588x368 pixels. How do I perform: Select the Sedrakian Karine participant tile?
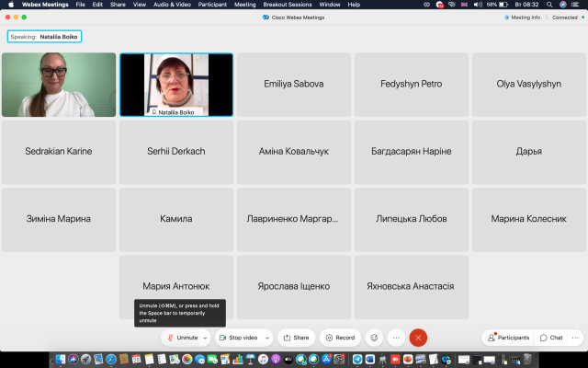(59, 152)
